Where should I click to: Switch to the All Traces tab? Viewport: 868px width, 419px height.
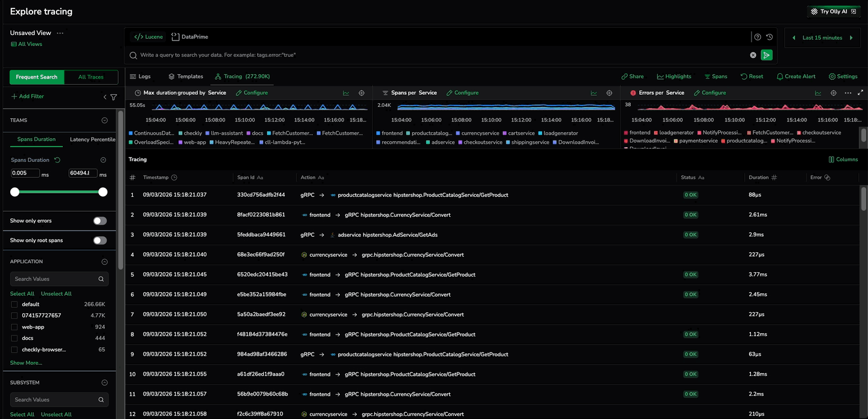[x=91, y=77]
